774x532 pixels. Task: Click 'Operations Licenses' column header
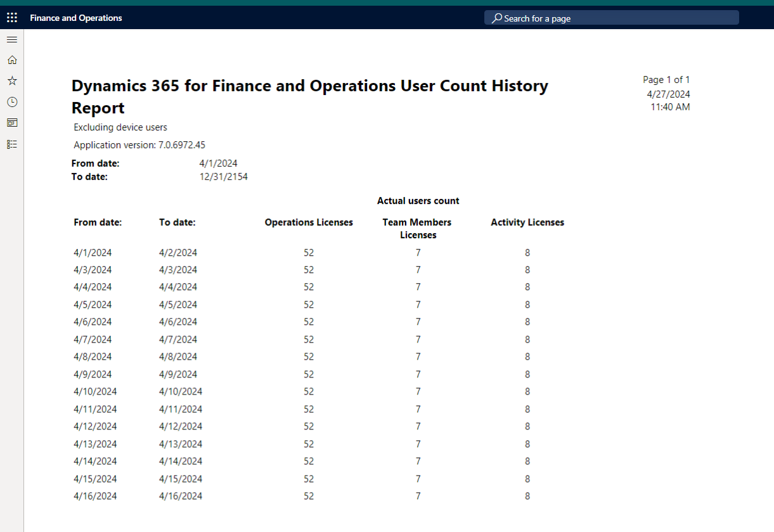pyautogui.click(x=309, y=222)
